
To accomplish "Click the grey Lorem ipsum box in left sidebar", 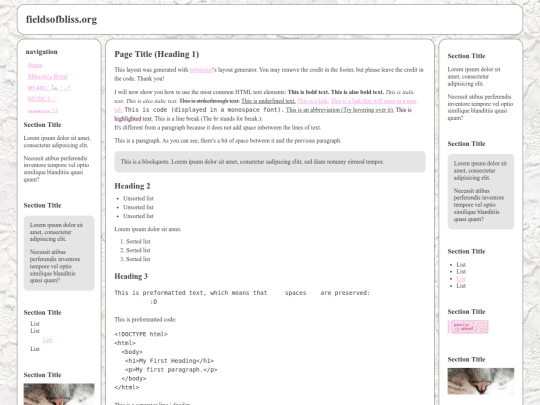I will coord(59,253).
